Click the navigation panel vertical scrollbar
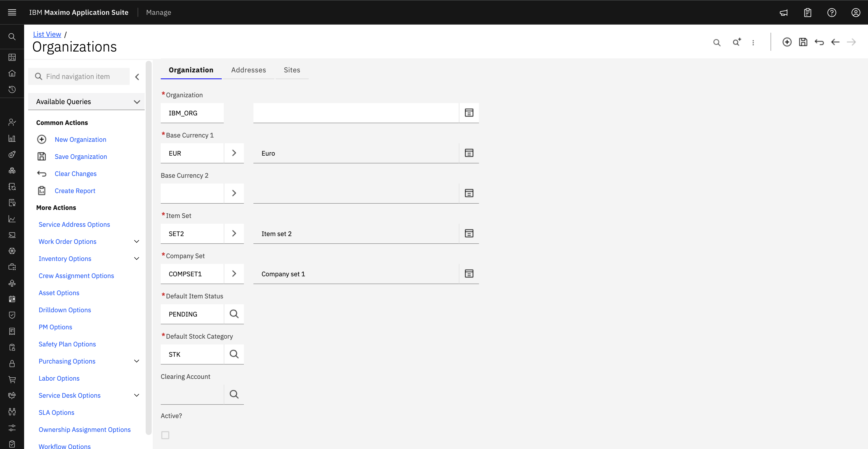 point(149,248)
